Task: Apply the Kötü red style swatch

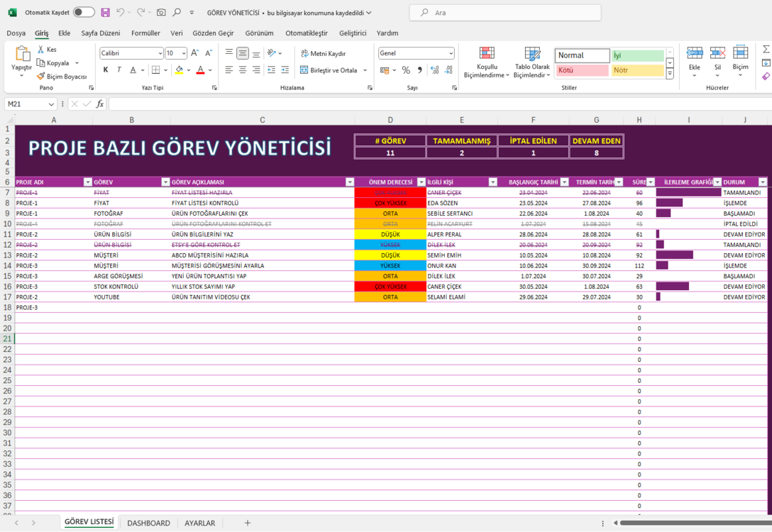Action: click(583, 70)
